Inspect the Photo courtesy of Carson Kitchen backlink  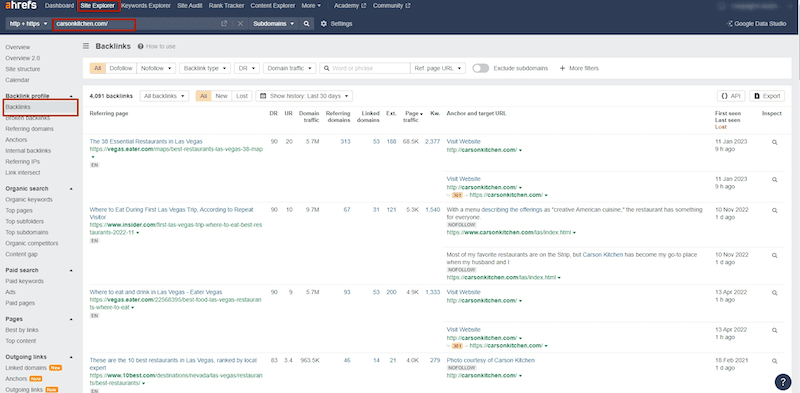774,361
